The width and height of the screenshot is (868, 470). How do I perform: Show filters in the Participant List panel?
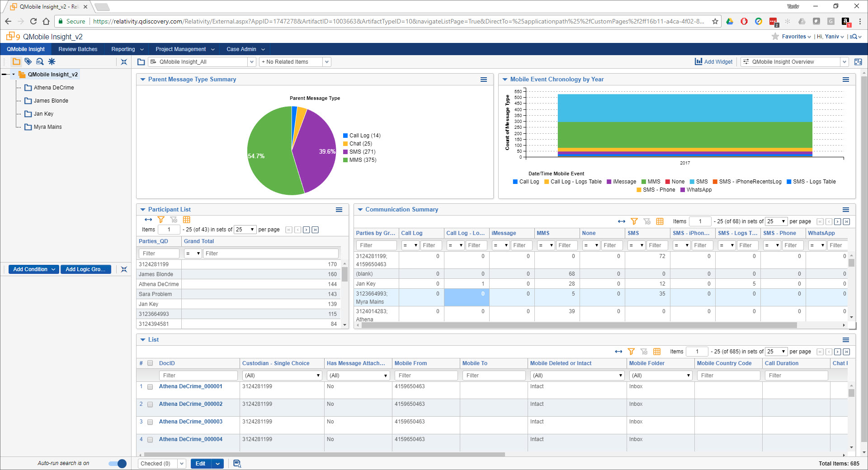161,220
